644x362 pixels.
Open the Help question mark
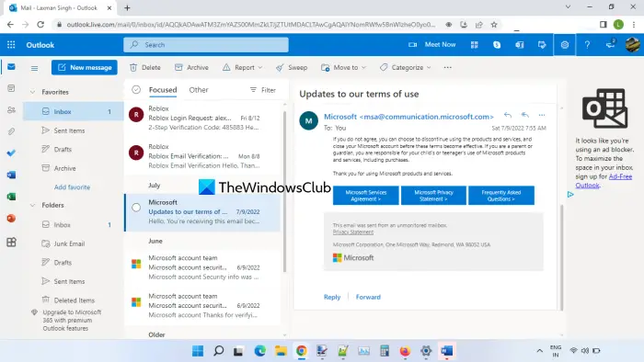click(587, 45)
